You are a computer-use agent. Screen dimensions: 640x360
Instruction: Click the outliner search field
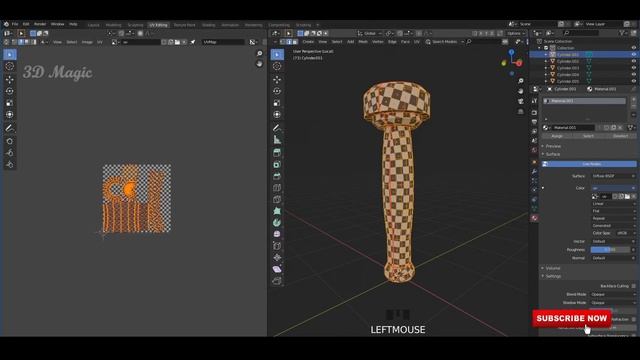click(x=581, y=33)
